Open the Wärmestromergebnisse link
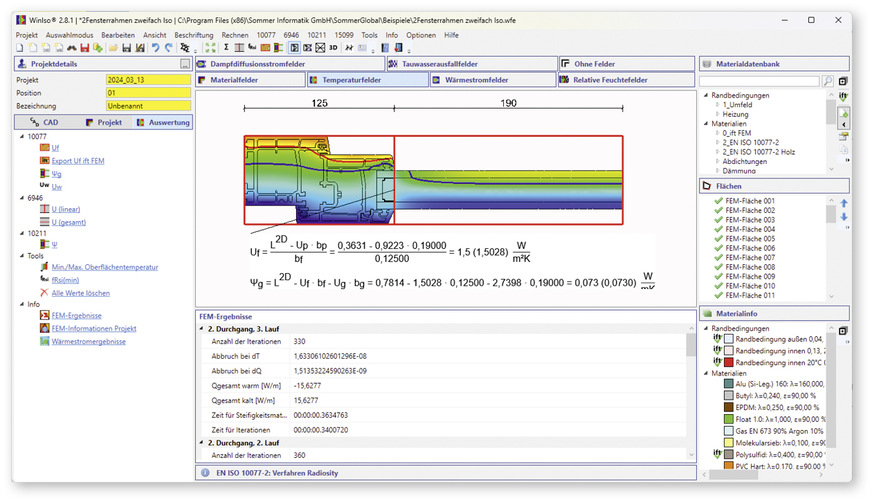Viewport: 872px width, 502px height. tap(88, 341)
